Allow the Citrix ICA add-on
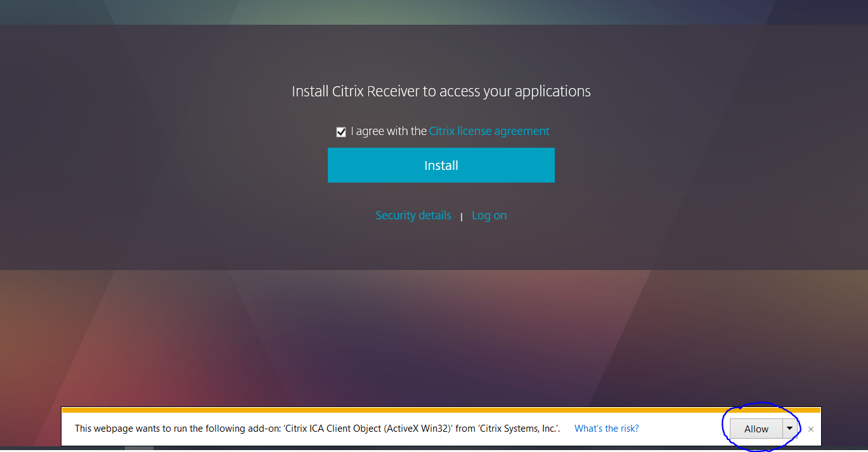 pos(756,429)
